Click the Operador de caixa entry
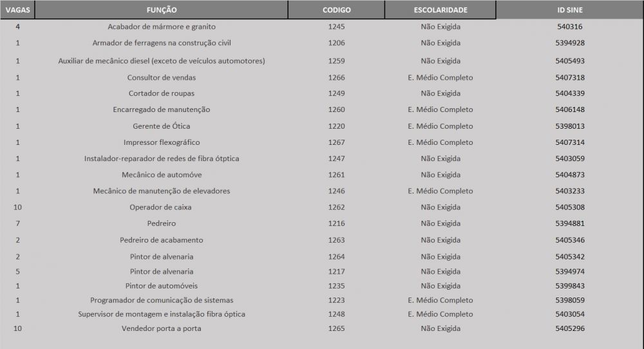This screenshot has height=349, width=644. pyautogui.click(x=161, y=207)
